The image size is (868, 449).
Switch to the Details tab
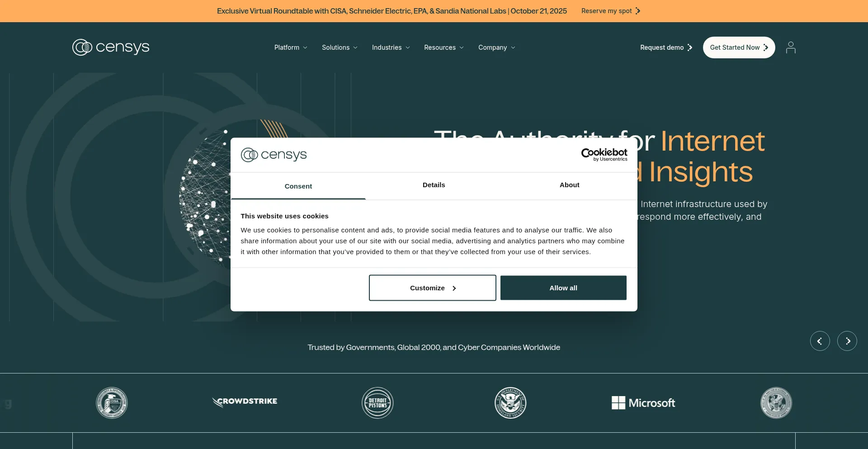pyautogui.click(x=434, y=185)
